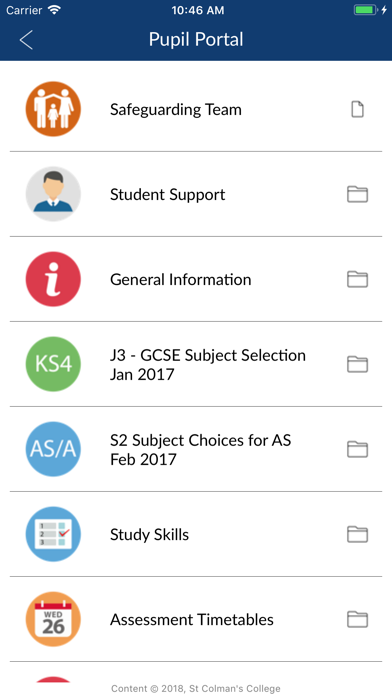This screenshot has width=392, height=696.
Task: Expand the General Information folder icon
Action: coord(357,279)
